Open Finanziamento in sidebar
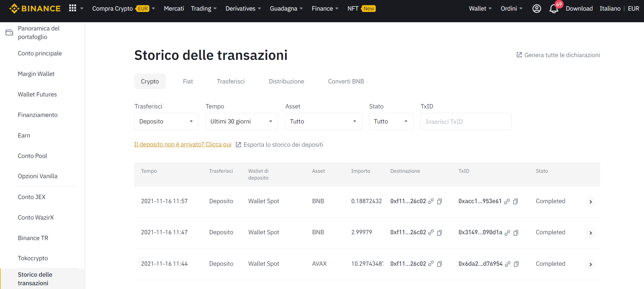 tap(38, 115)
